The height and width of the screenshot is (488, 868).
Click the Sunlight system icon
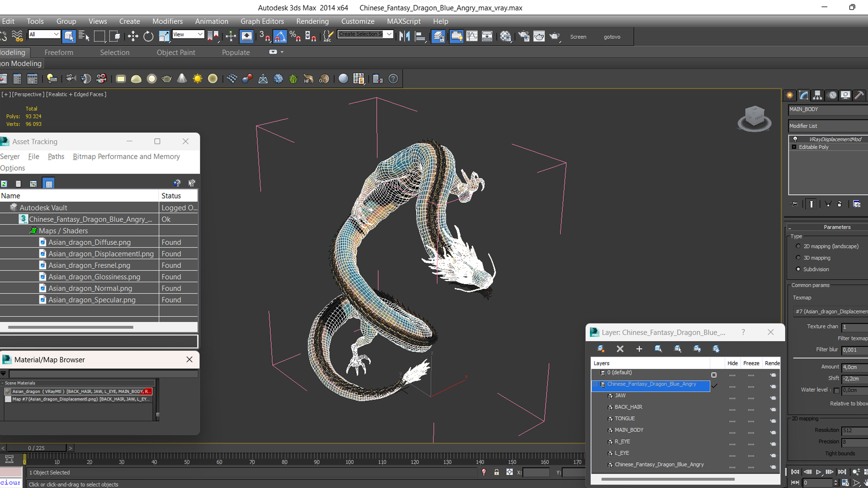[x=197, y=79]
